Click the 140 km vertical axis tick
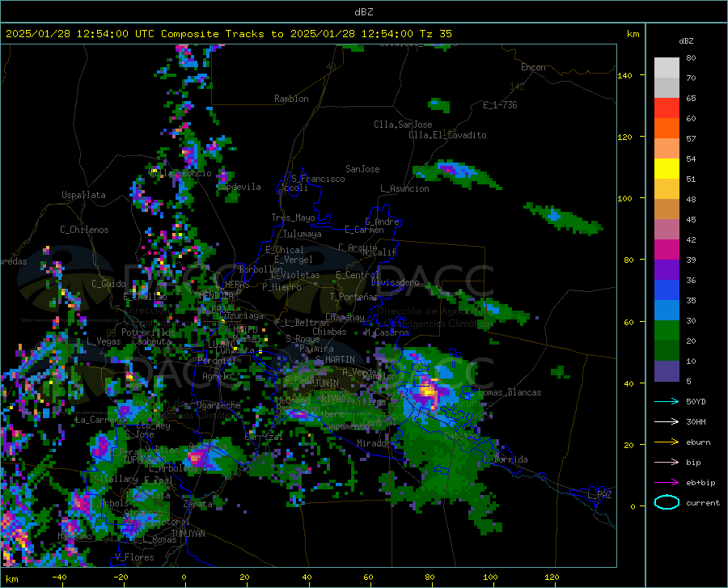728x588 pixels. point(624,75)
